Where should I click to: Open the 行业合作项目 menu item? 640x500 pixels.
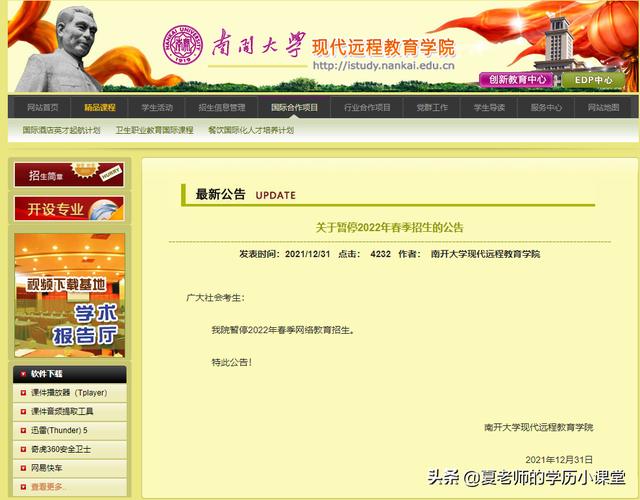367,107
